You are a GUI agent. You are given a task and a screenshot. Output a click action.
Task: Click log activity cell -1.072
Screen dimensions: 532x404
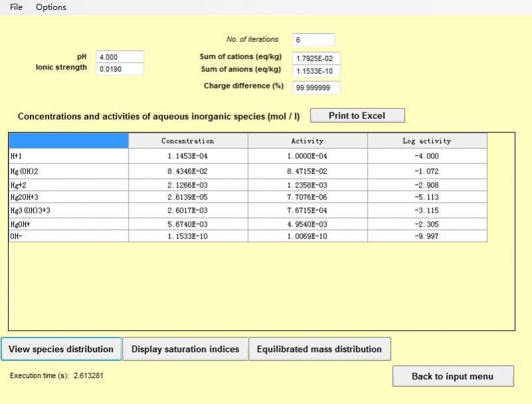427,171
